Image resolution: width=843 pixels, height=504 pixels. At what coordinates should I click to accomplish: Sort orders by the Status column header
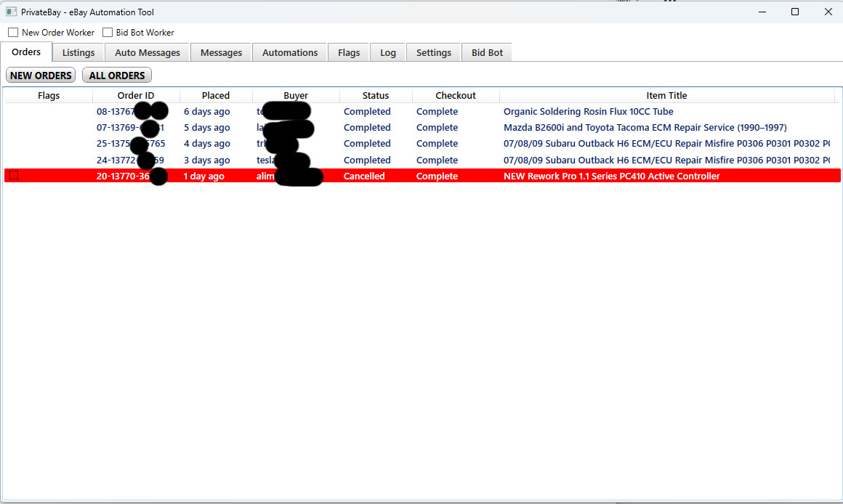[x=375, y=95]
